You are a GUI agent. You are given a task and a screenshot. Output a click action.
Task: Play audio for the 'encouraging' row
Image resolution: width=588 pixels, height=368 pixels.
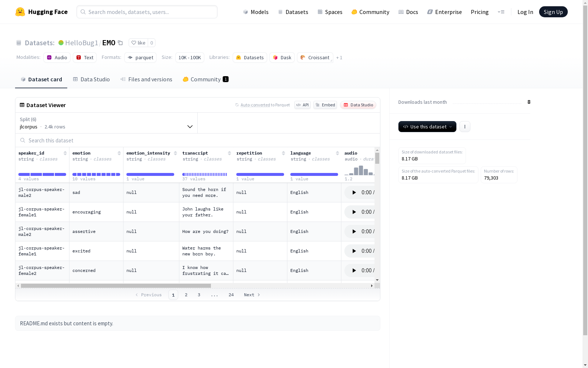click(x=354, y=212)
